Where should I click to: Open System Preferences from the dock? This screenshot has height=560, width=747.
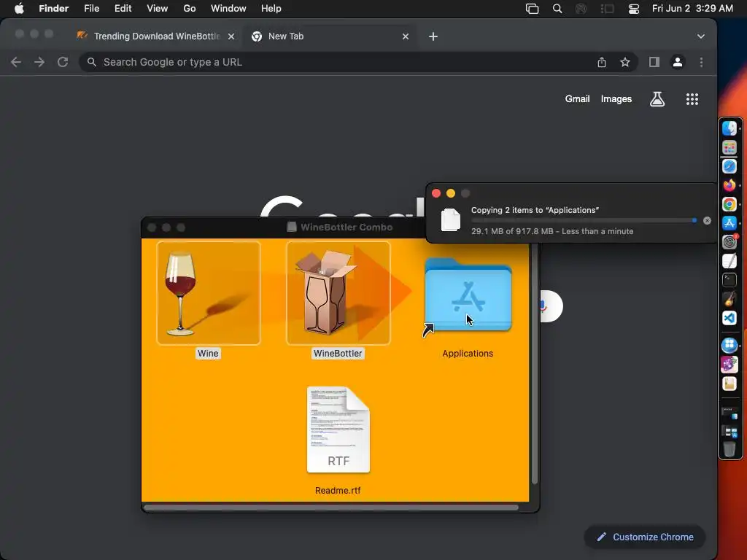pyautogui.click(x=729, y=242)
